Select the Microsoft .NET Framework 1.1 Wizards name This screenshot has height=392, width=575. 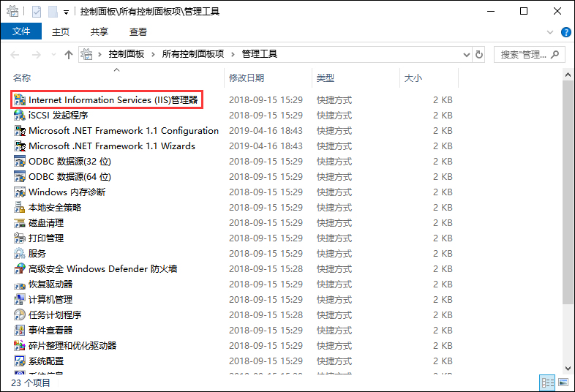pos(112,146)
